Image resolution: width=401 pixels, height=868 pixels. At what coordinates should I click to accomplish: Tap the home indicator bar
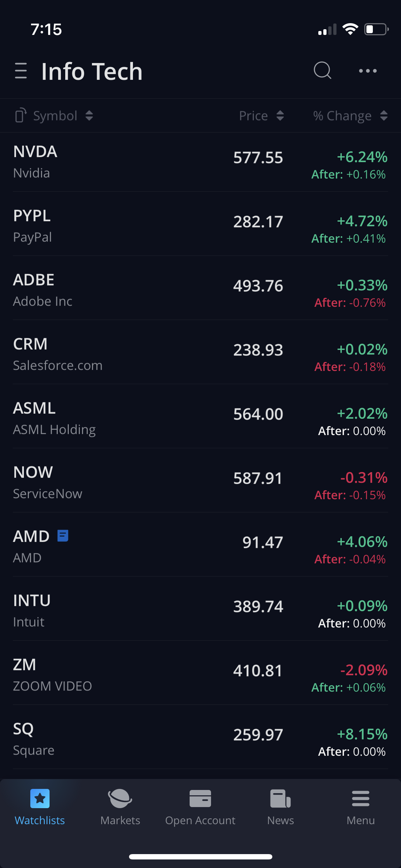click(200, 857)
